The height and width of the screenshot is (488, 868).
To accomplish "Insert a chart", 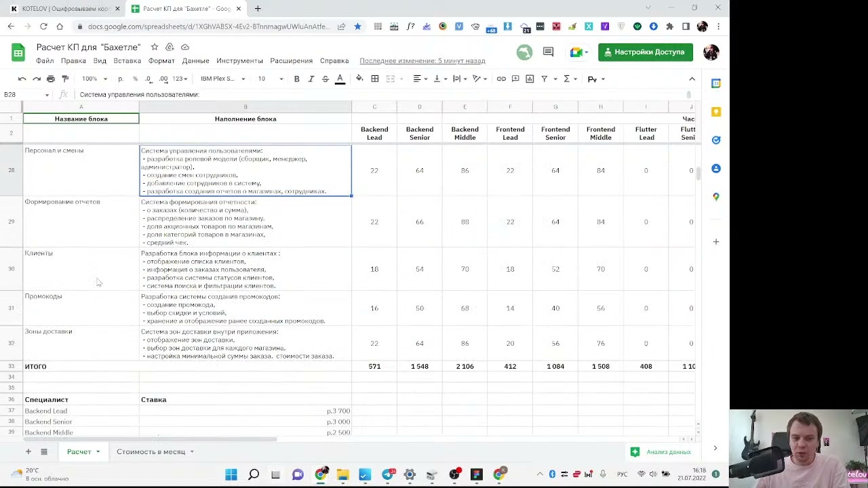I will click(x=530, y=79).
